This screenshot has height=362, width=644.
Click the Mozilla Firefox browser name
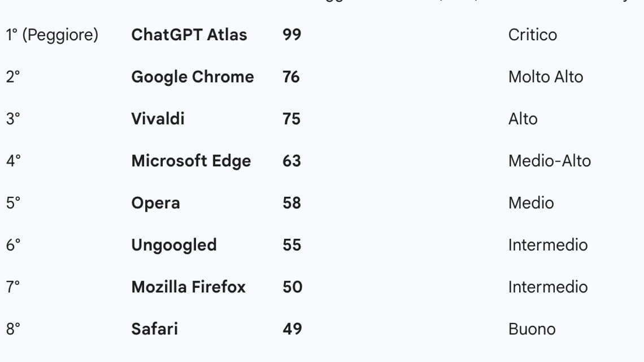pos(188,287)
